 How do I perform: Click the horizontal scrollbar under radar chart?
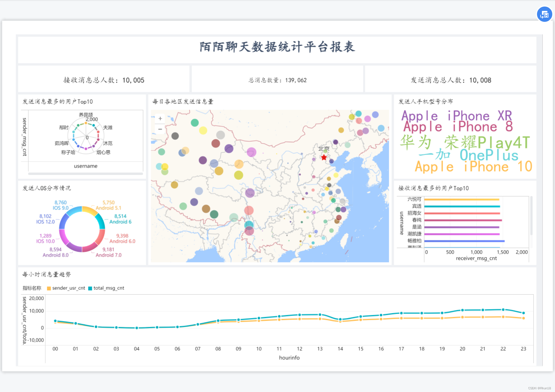[x=86, y=173]
